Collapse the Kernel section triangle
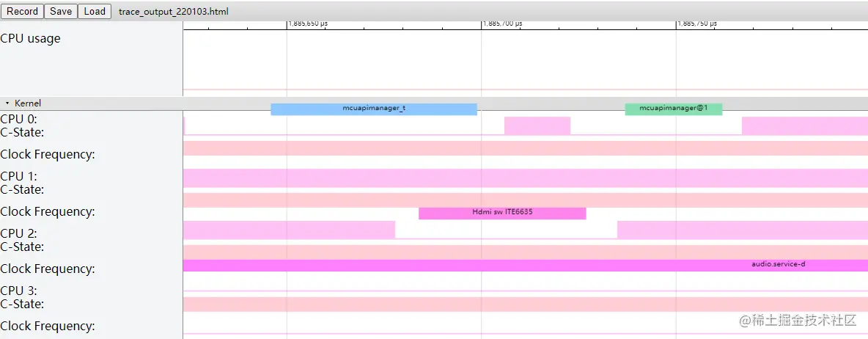The height and width of the screenshot is (339, 868). pos(7,103)
